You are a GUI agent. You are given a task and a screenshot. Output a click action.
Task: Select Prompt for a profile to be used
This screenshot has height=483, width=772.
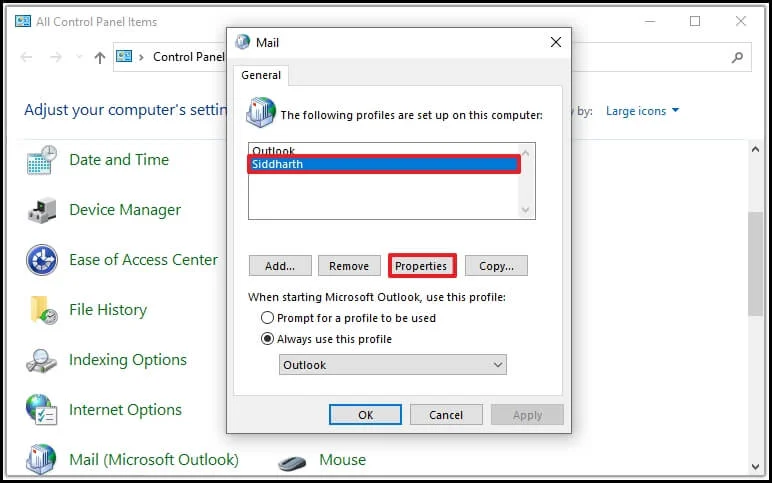pyautogui.click(x=267, y=318)
